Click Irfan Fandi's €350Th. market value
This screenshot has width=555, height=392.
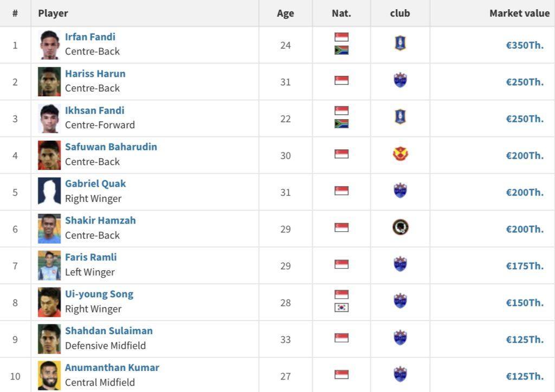coord(525,45)
